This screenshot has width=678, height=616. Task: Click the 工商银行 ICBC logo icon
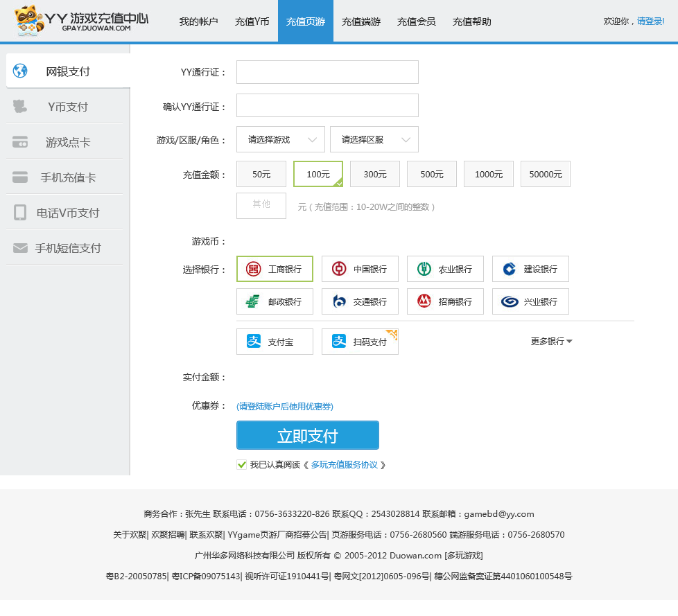click(x=254, y=269)
